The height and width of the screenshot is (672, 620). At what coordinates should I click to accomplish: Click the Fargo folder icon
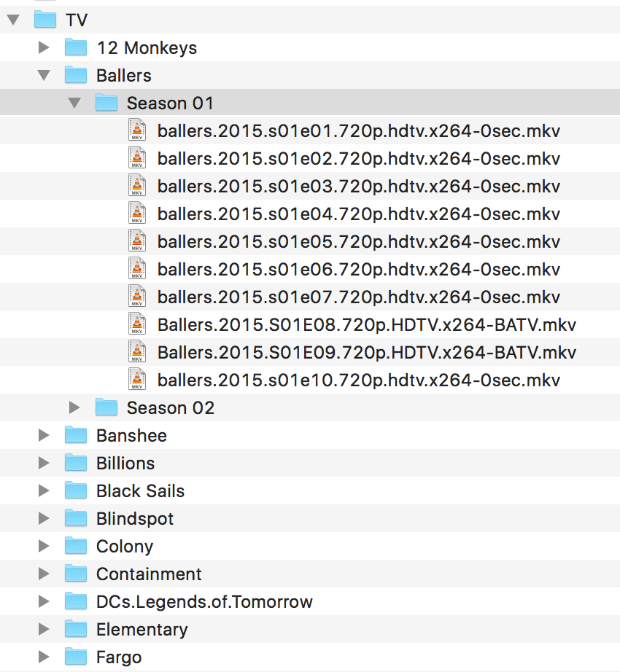point(76,657)
